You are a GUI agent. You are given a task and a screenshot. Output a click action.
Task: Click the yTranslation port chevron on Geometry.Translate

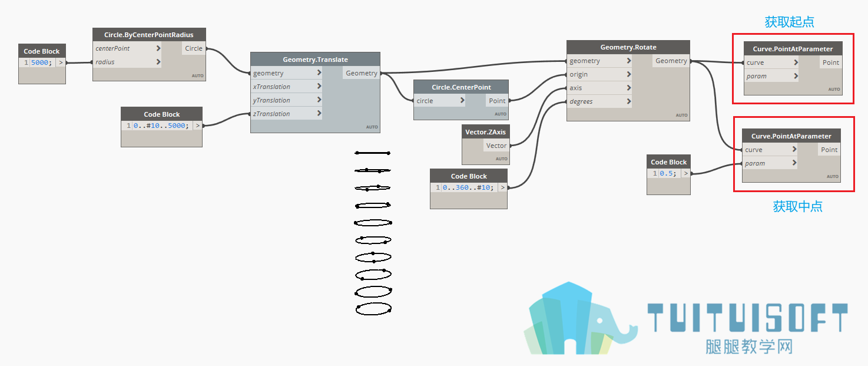(319, 100)
